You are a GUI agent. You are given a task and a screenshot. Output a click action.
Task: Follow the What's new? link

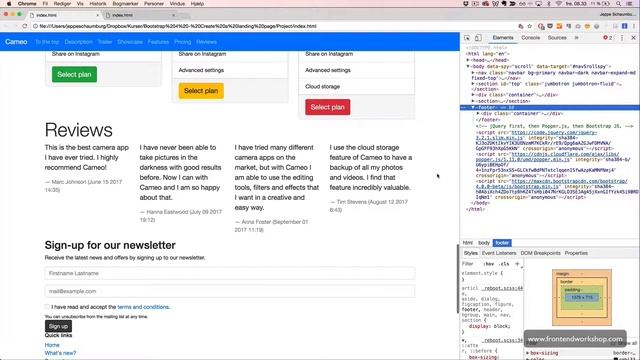60,353
